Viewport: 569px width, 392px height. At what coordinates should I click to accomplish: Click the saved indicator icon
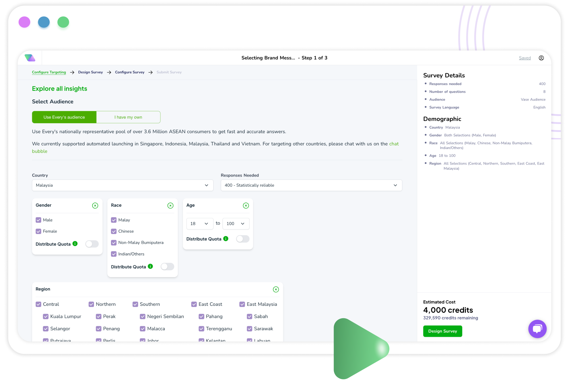525,58
